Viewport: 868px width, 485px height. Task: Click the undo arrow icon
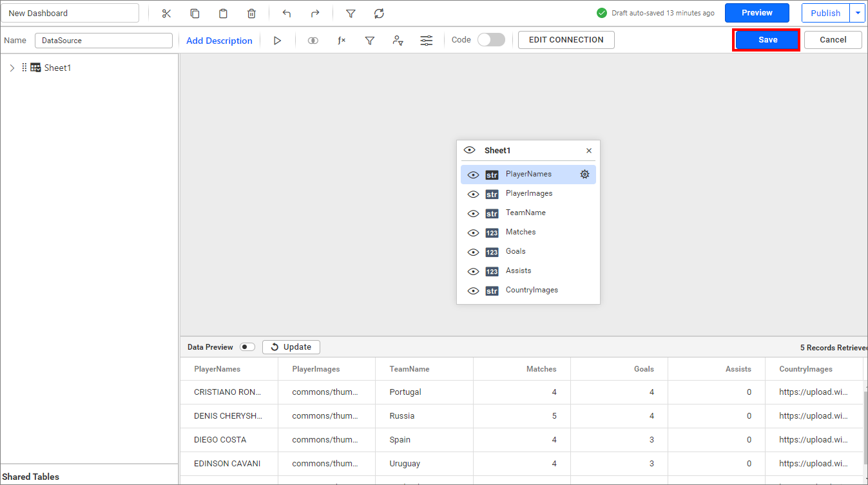287,14
